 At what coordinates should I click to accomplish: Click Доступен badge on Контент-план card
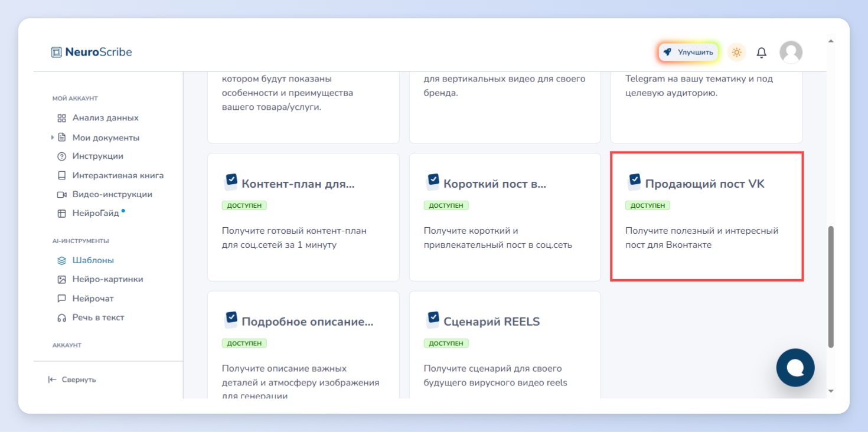[244, 205]
